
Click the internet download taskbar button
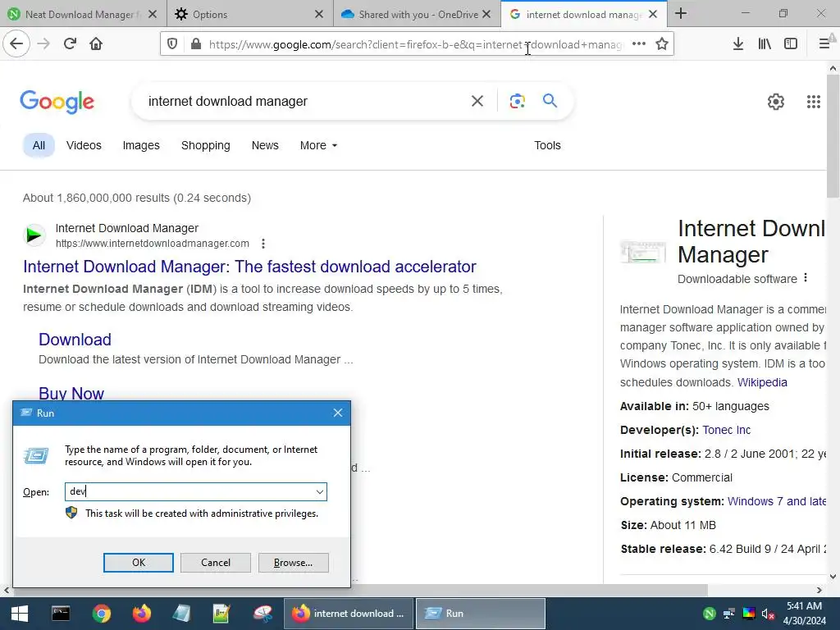(x=349, y=614)
